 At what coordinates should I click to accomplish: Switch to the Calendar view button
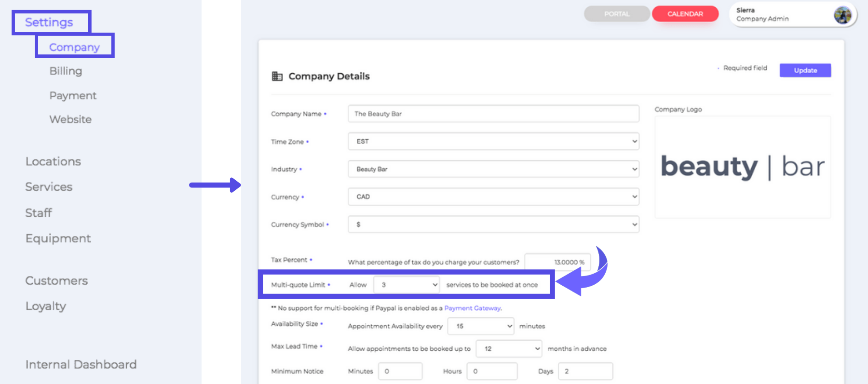(685, 14)
